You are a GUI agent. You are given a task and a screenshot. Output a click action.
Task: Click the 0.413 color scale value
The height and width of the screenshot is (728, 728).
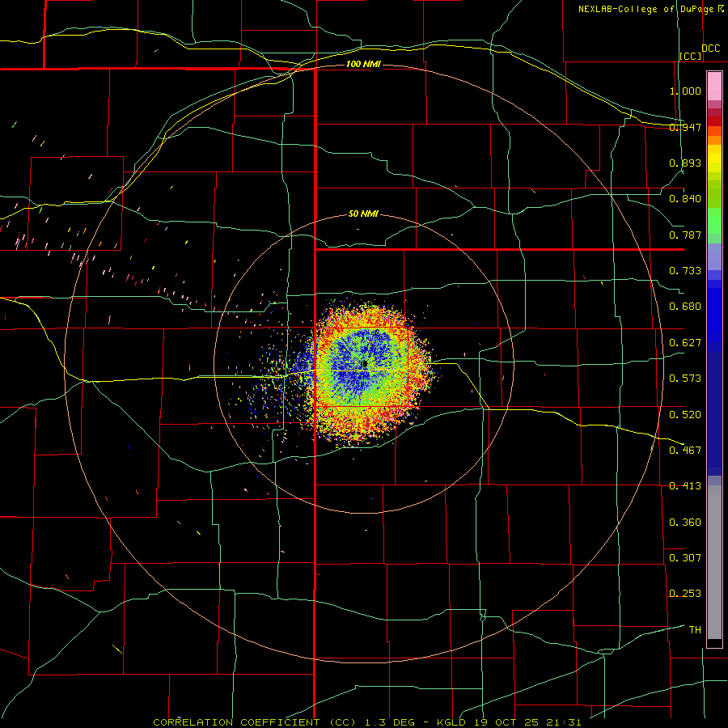pyautogui.click(x=685, y=486)
